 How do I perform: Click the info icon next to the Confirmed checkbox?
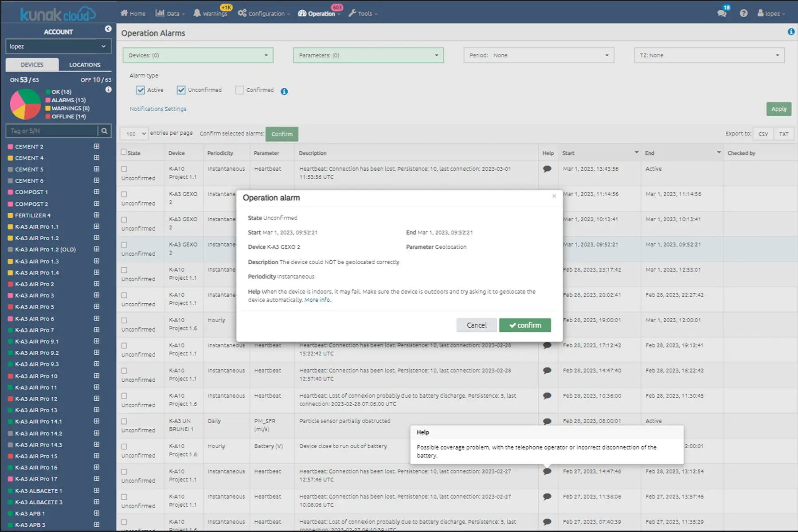click(x=284, y=91)
